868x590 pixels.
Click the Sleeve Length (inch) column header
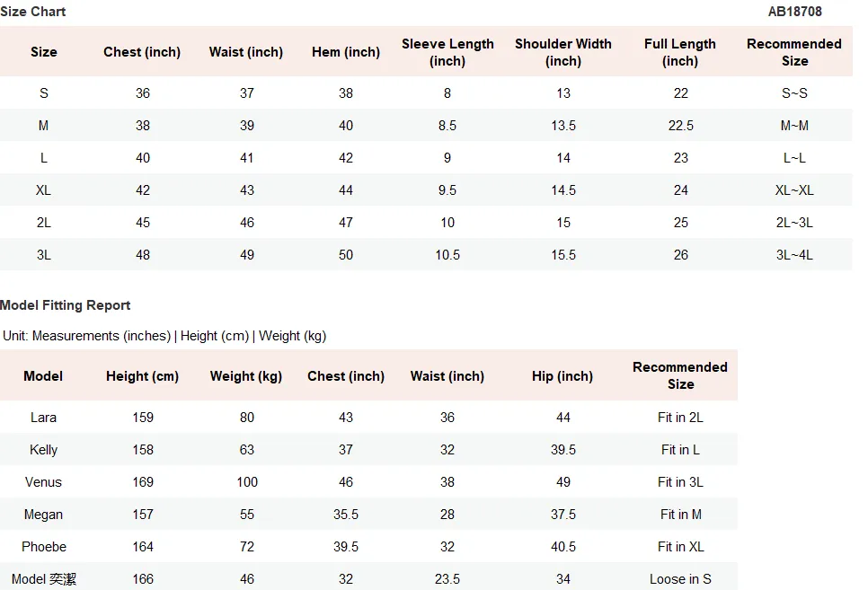(x=447, y=52)
